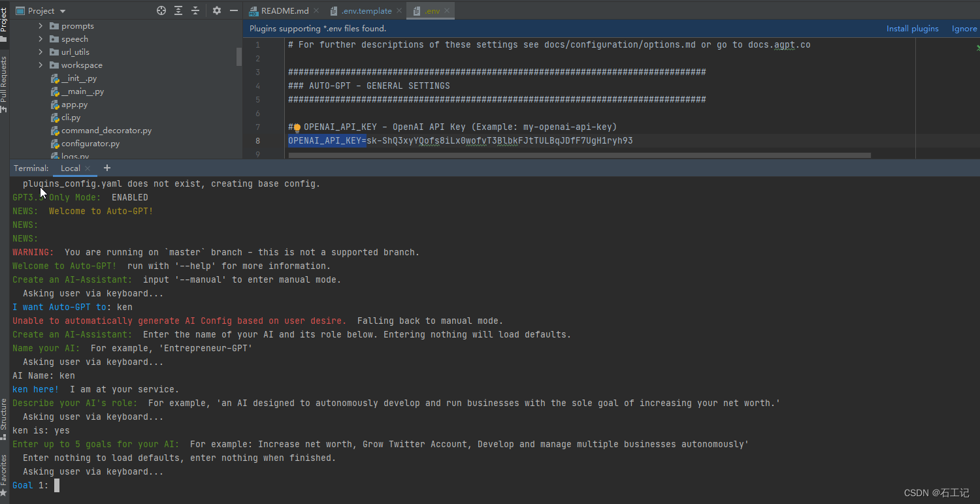Viewport: 980px width, 504px height.
Task: Switch to the README.md tab
Action: point(285,10)
